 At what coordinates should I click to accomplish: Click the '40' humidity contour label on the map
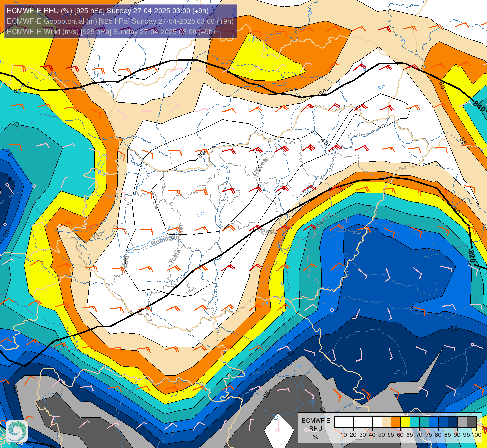coord(324,142)
